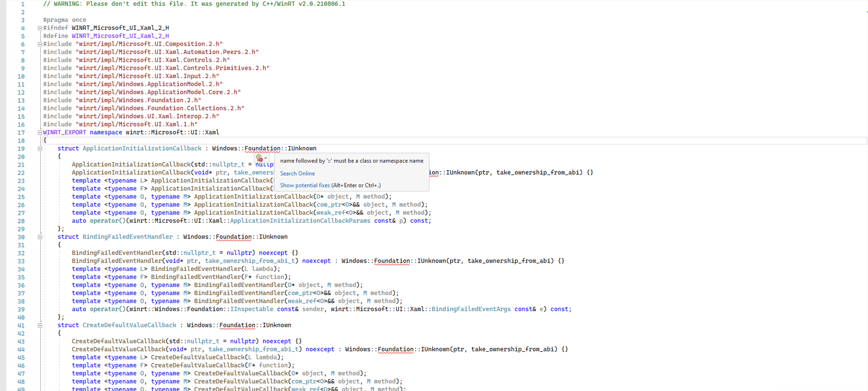Open the quick actions dropdown arrow
The image size is (868, 391).
tap(266, 158)
